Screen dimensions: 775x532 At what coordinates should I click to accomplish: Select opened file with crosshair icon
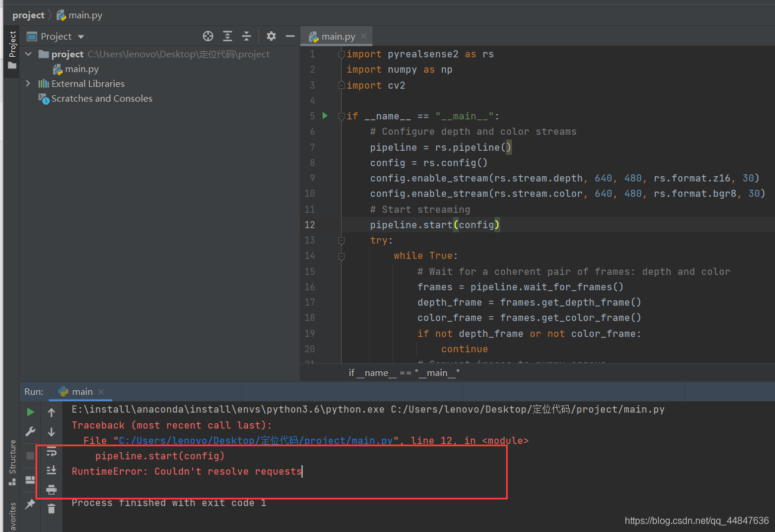tap(208, 36)
